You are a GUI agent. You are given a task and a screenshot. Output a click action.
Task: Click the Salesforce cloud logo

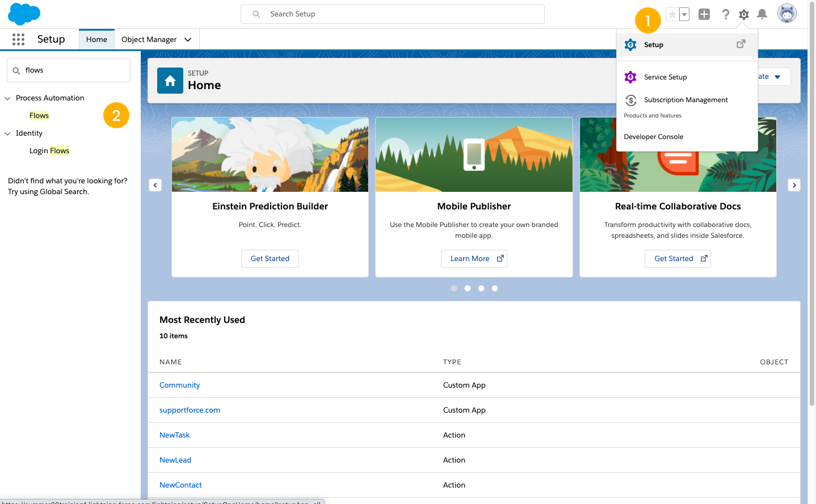24,14
